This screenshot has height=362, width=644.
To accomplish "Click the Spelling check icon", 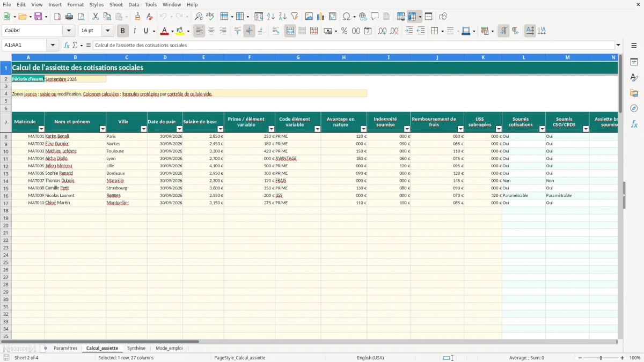I will 210,17.
